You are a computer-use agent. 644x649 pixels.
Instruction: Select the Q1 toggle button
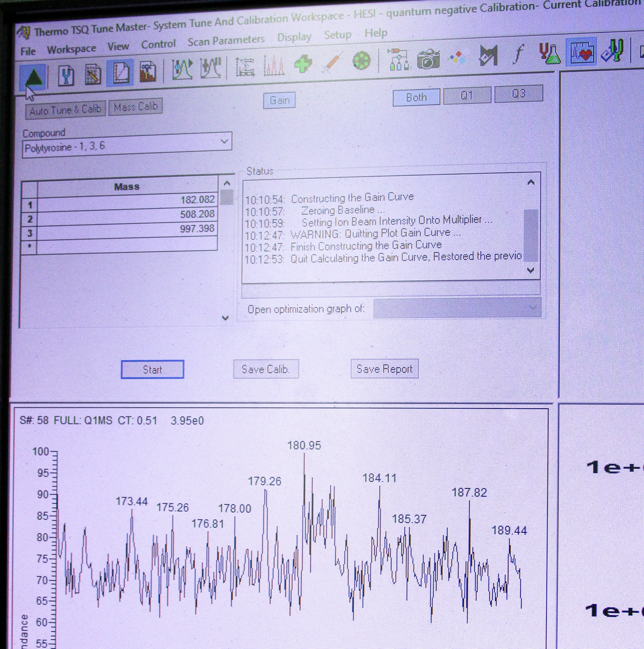pyautogui.click(x=467, y=95)
